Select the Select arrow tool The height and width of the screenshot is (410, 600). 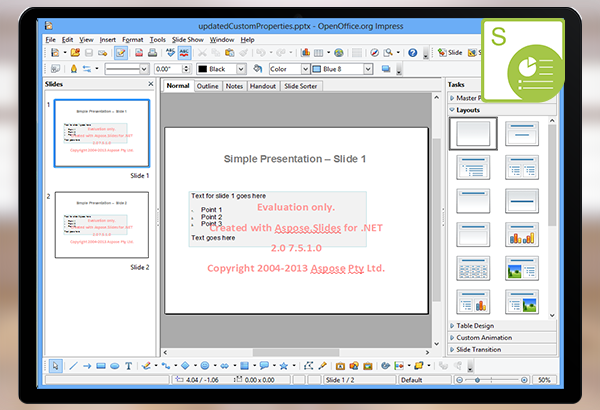tap(55, 366)
